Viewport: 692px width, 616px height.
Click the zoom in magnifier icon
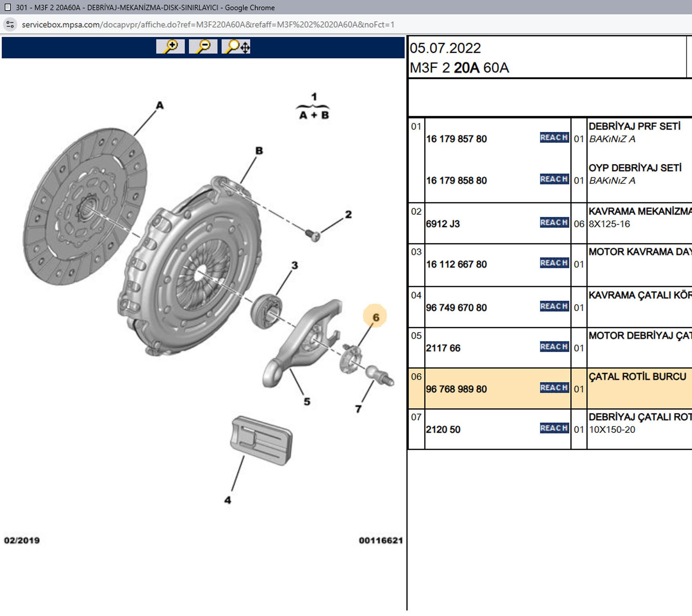[x=170, y=47]
